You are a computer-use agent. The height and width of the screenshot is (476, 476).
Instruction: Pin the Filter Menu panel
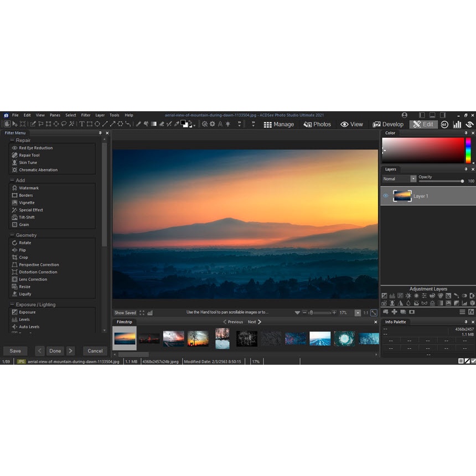point(100,133)
